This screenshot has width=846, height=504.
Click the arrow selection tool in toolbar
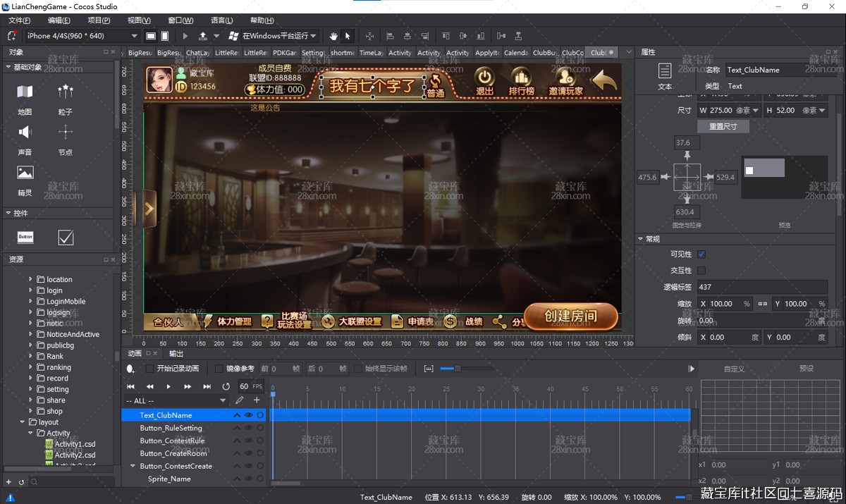tap(348, 36)
